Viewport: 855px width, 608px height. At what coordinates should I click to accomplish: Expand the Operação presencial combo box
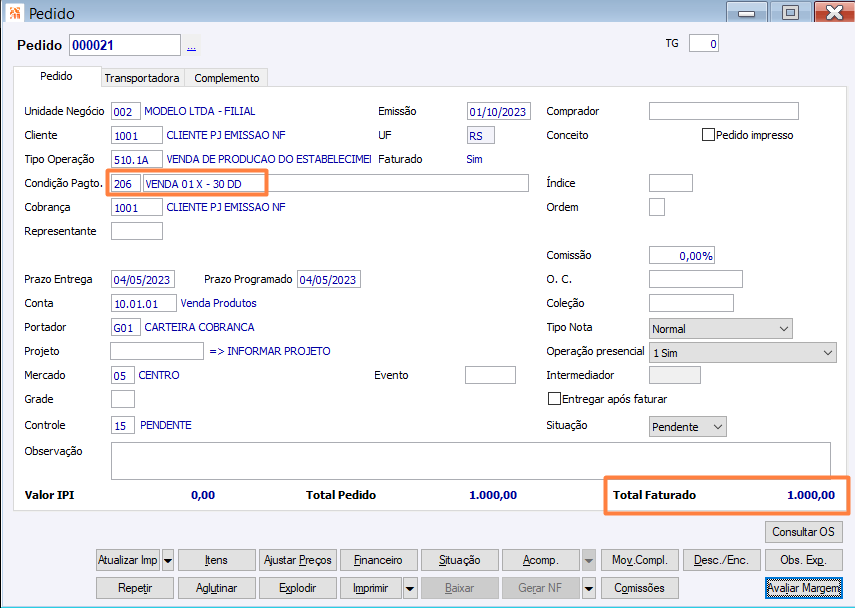point(743,353)
